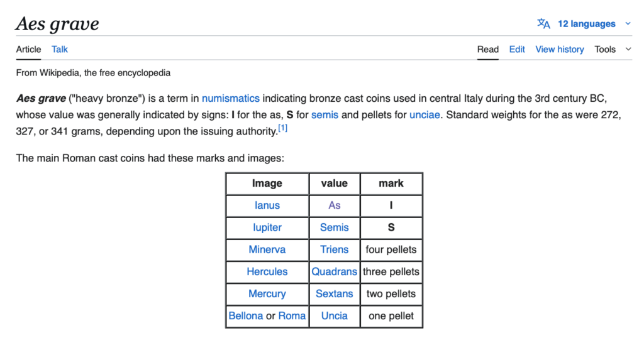Image resolution: width=644 pixels, height=357 pixels.
Task: Open the Roma link in the table
Action: pos(292,316)
